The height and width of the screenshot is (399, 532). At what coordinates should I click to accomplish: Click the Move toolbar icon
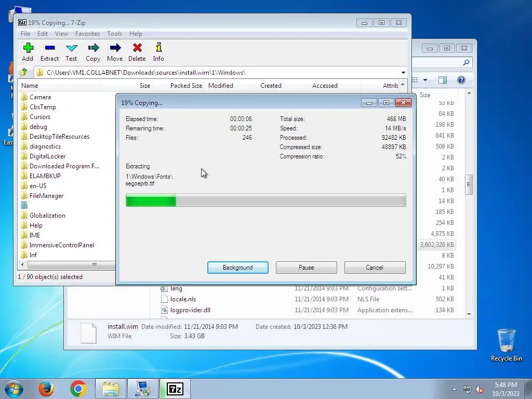point(115,48)
